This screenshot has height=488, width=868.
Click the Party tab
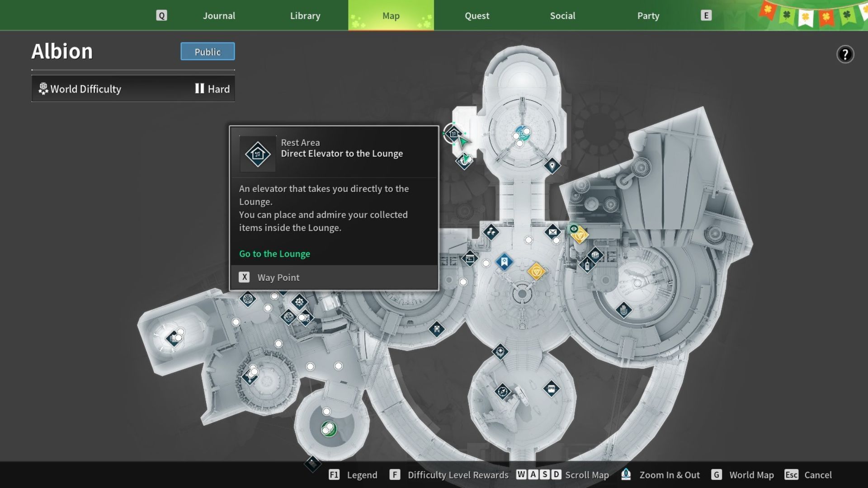pos(648,16)
